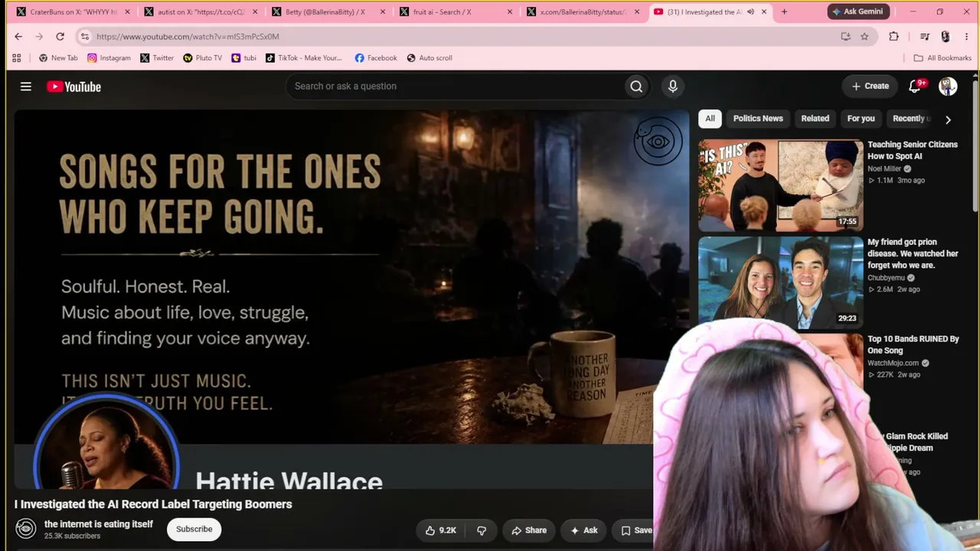980x551 pixels.
Task: Close the CraterBuns on X tab
Action: (127, 11)
